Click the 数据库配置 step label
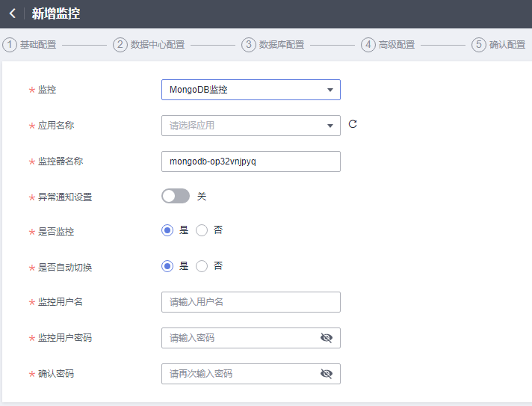Viewport: 532px width, 406px height. coord(282,45)
